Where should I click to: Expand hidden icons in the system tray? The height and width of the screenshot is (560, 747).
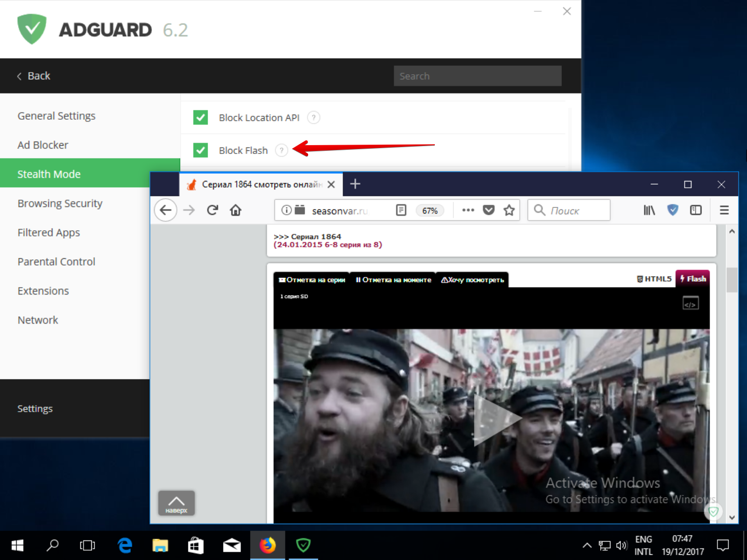[587, 545]
